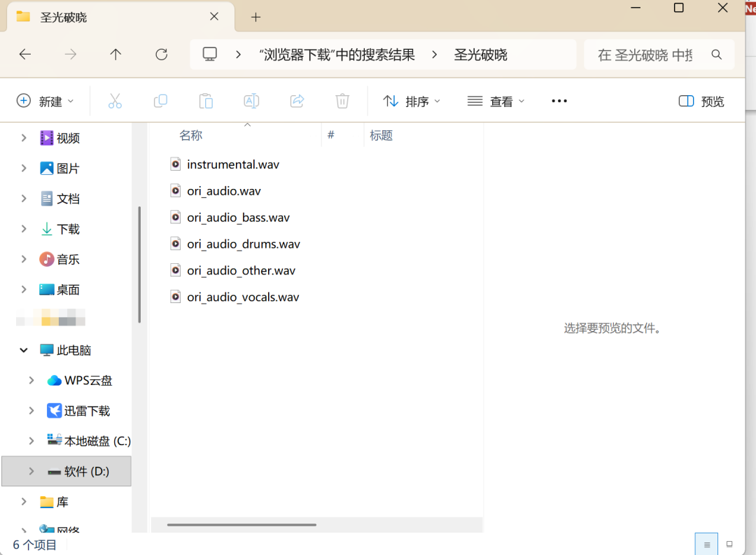Click the Copy icon in toolbar
Viewport: 756px width, 555px height.
[160, 101]
